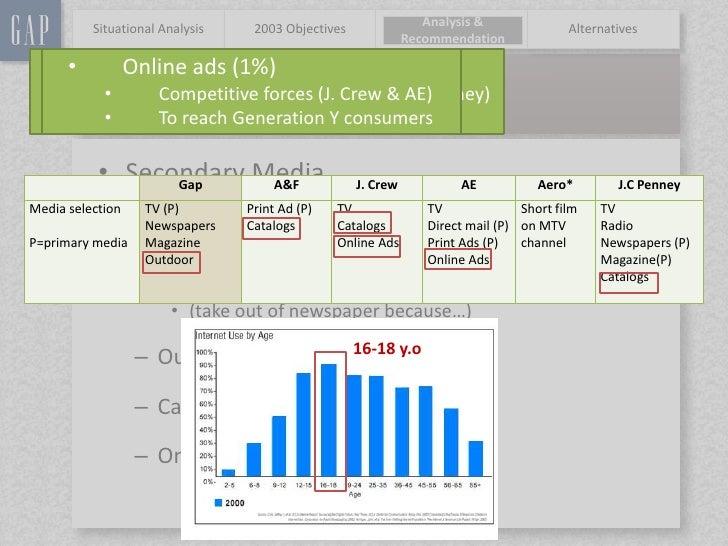The width and height of the screenshot is (728, 546).
Task: Select the AE column header
Action: [469, 188]
